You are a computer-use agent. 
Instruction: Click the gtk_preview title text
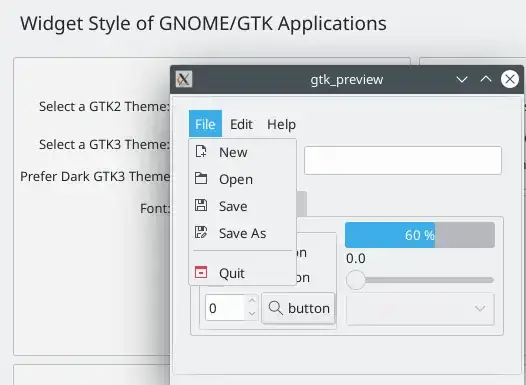click(347, 80)
